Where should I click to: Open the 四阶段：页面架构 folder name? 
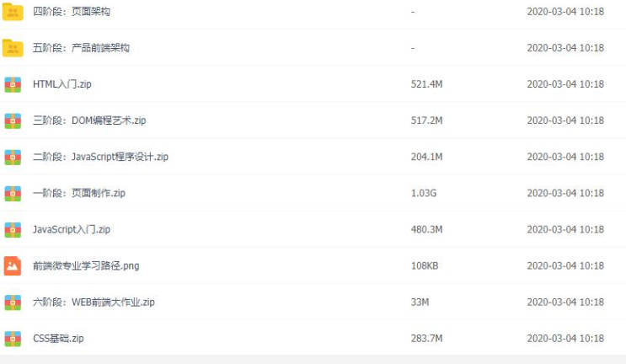pos(72,12)
